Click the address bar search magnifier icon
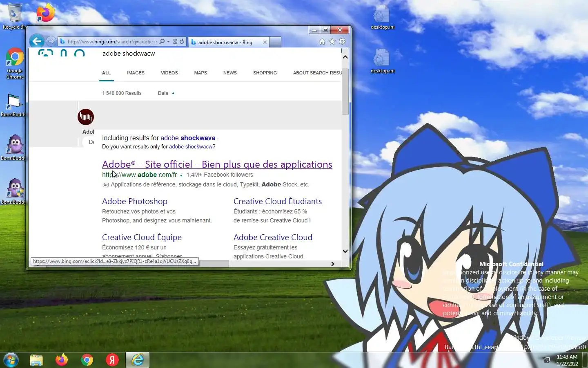 click(x=162, y=41)
